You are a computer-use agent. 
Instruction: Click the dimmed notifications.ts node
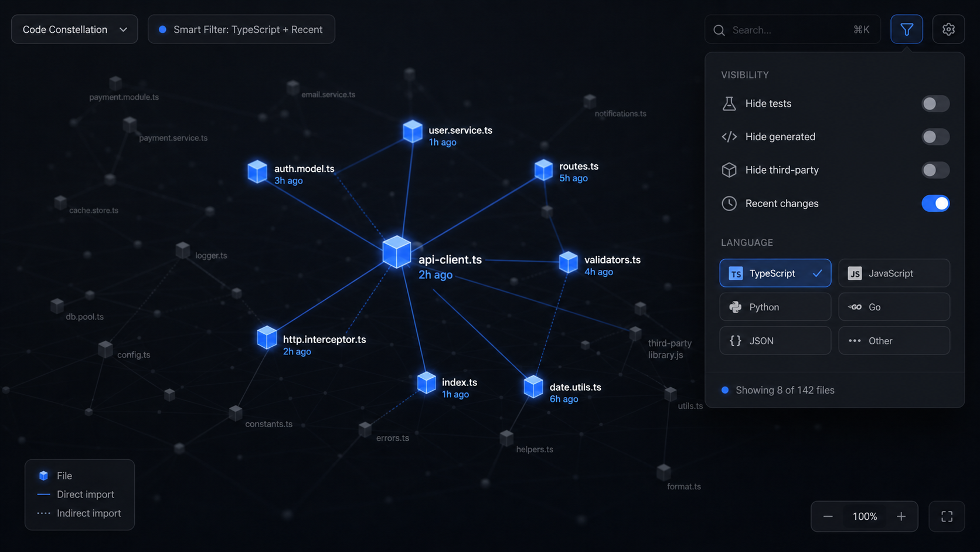click(590, 101)
